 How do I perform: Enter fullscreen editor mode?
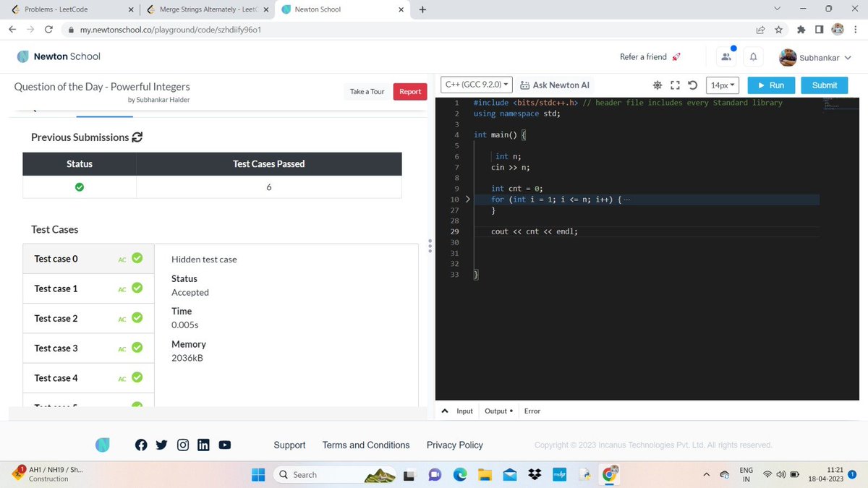pyautogui.click(x=675, y=85)
